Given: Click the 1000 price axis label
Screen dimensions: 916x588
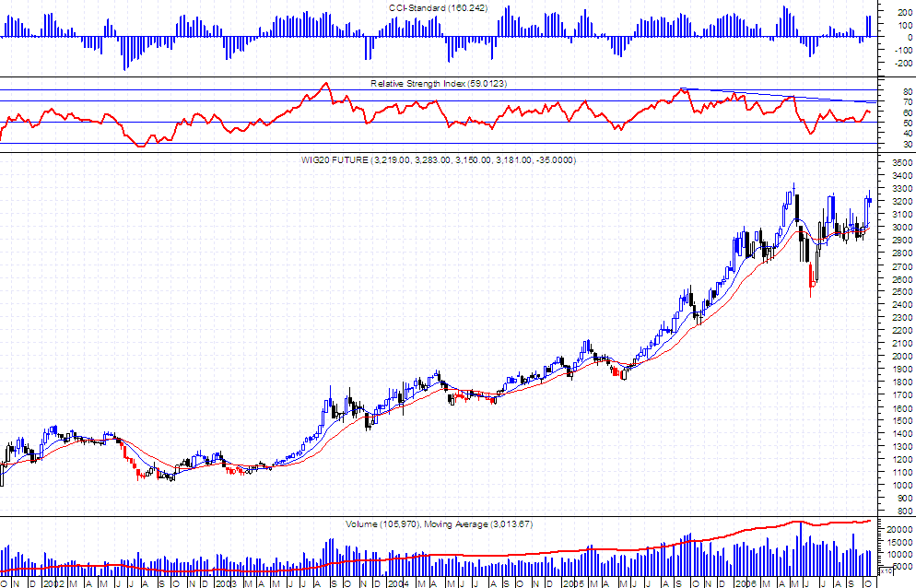Looking at the screenshot, I should pos(904,485).
